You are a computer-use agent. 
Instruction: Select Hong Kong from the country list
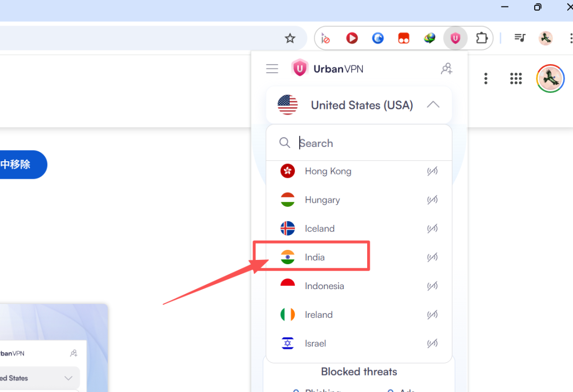click(359, 171)
